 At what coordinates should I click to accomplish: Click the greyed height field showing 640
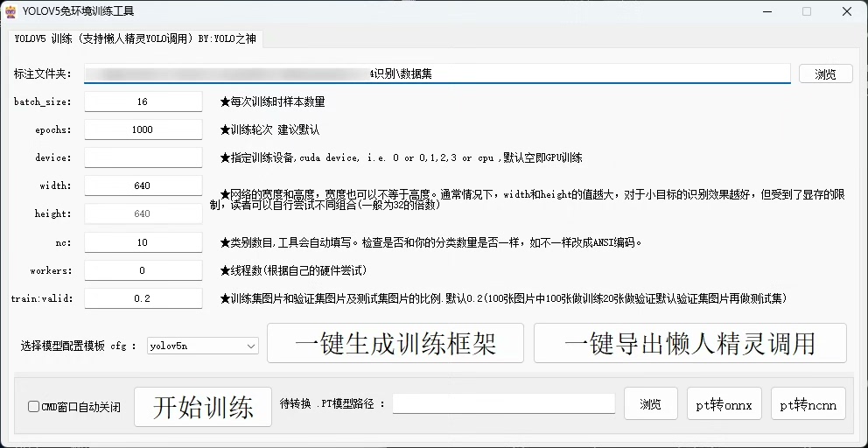143,213
